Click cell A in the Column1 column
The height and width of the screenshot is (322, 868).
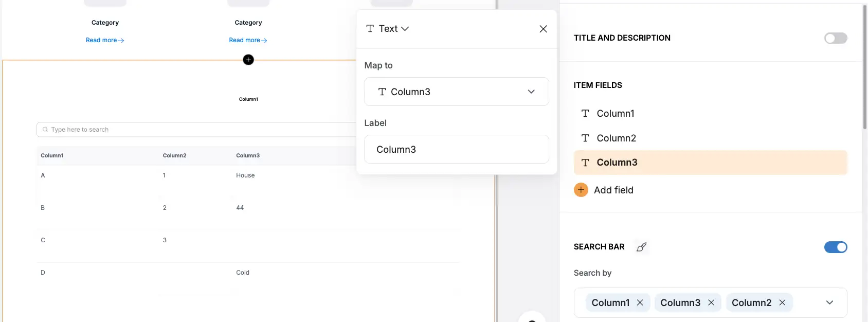pos(43,175)
